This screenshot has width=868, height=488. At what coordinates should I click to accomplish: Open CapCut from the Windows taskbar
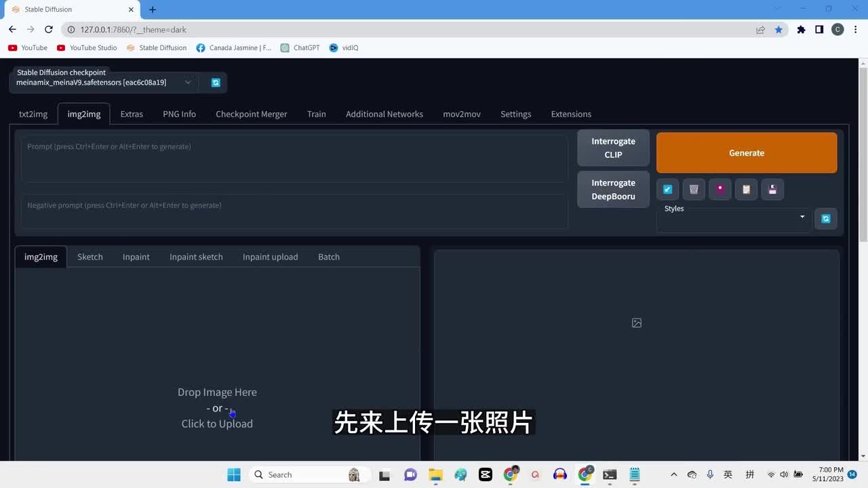(485, 474)
